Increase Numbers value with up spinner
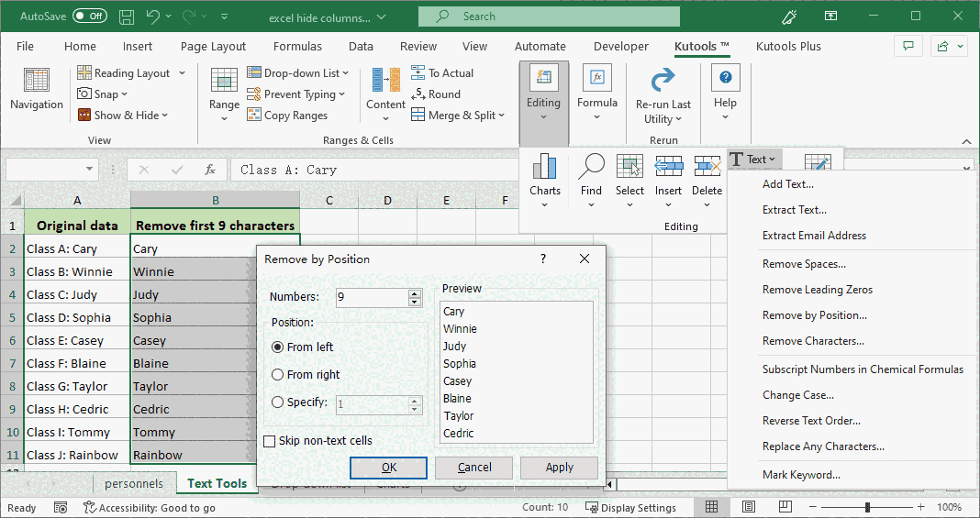 [x=415, y=293]
